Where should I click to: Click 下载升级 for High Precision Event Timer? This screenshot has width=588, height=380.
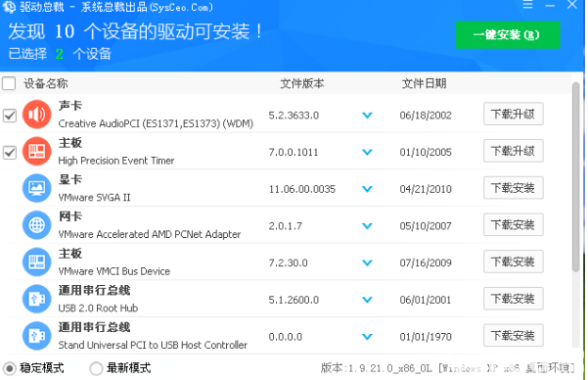coord(513,151)
